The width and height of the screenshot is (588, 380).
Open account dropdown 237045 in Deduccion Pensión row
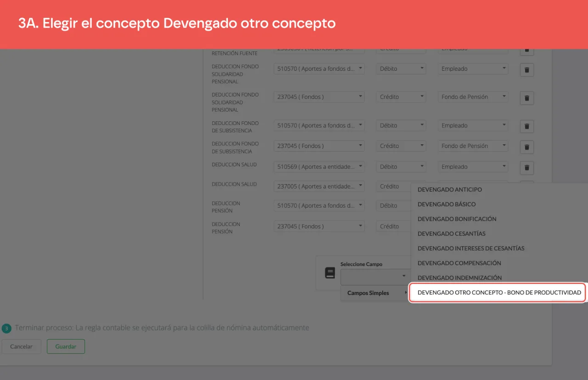click(319, 227)
